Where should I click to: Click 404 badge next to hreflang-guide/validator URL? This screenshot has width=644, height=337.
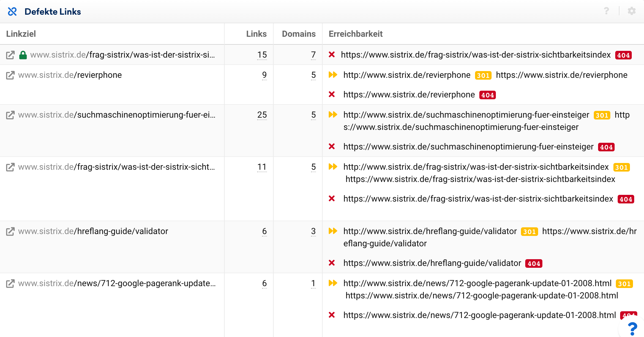[x=534, y=263]
